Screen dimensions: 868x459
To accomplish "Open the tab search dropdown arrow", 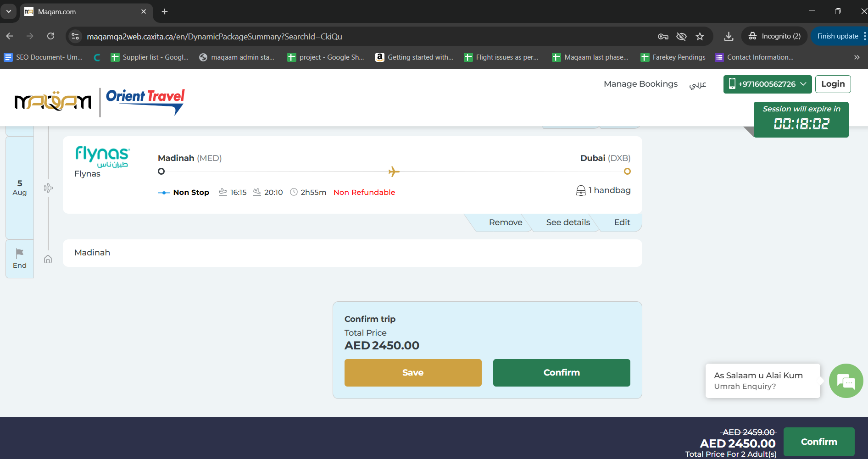I will click(9, 11).
